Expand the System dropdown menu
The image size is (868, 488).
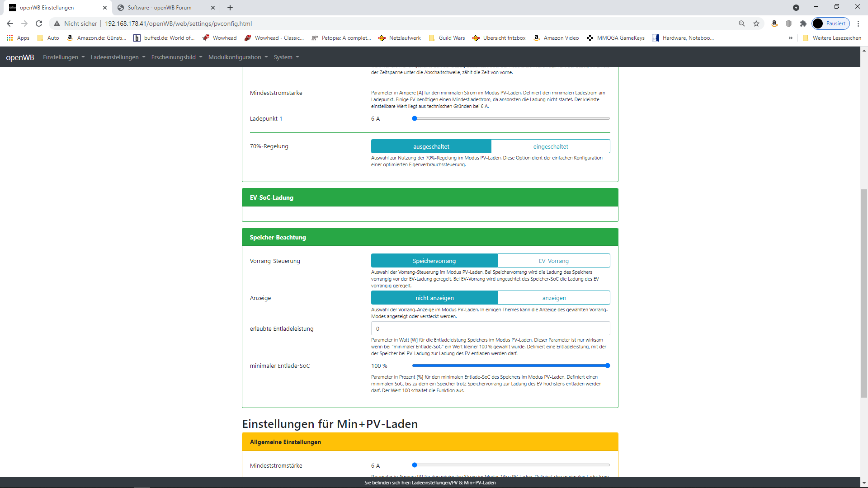pyautogui.click(x=286, y=57)
